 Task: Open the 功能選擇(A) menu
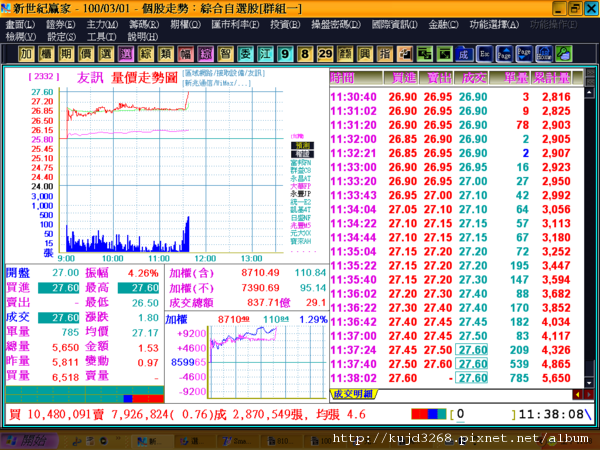[494, 25]
